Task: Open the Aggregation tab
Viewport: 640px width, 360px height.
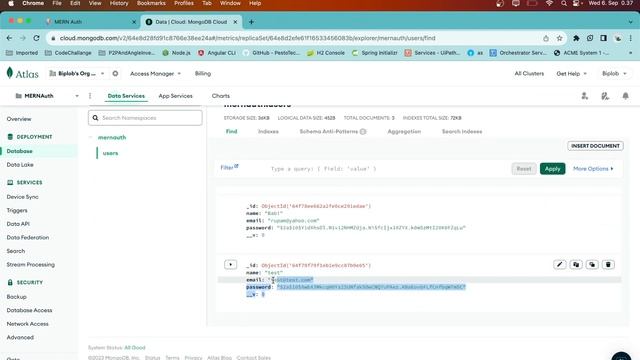Action: 404,131
